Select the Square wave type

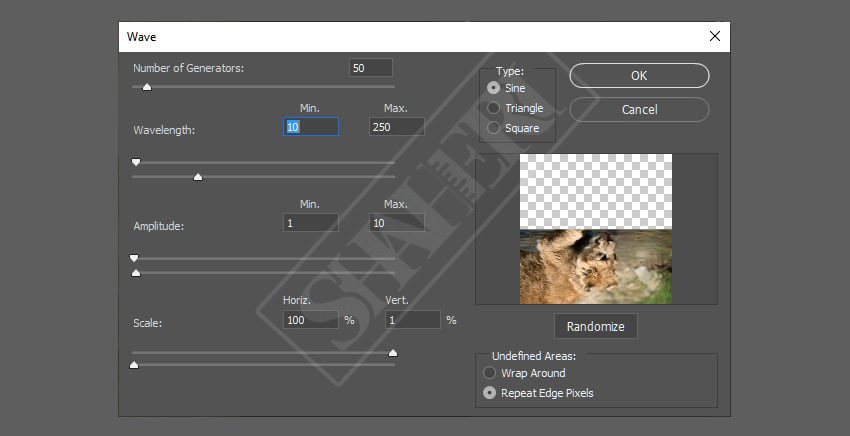(492, 128)
